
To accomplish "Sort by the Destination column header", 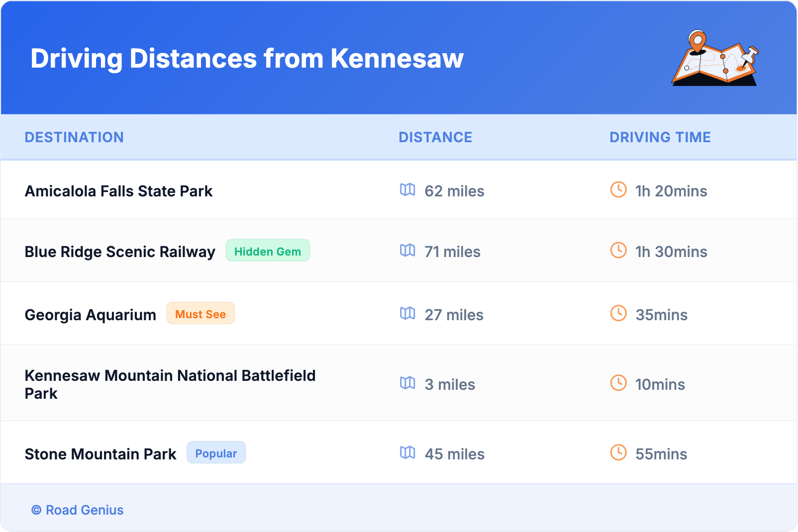I will (74, 137).
